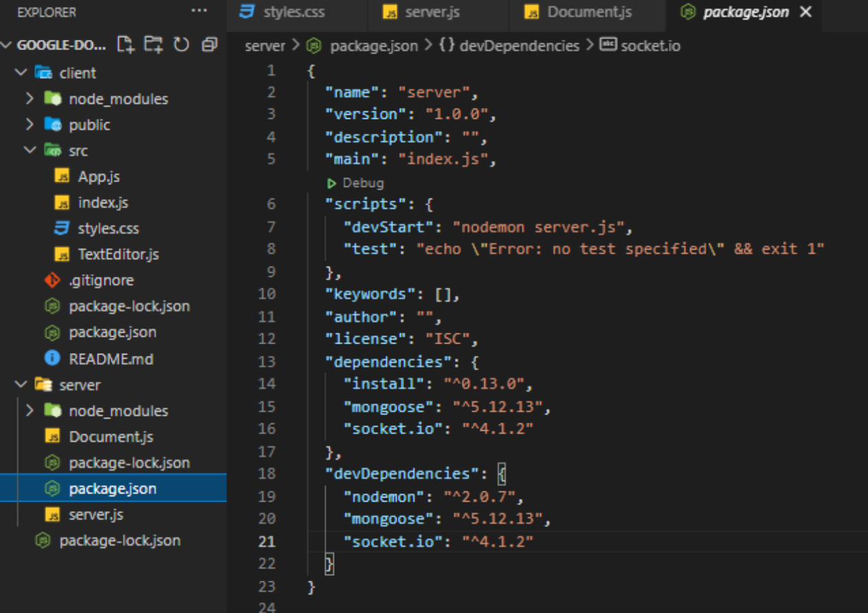The image size is (868, 613).
Task: Click the git icon beside .gitignore
Action: click(52, 280)
